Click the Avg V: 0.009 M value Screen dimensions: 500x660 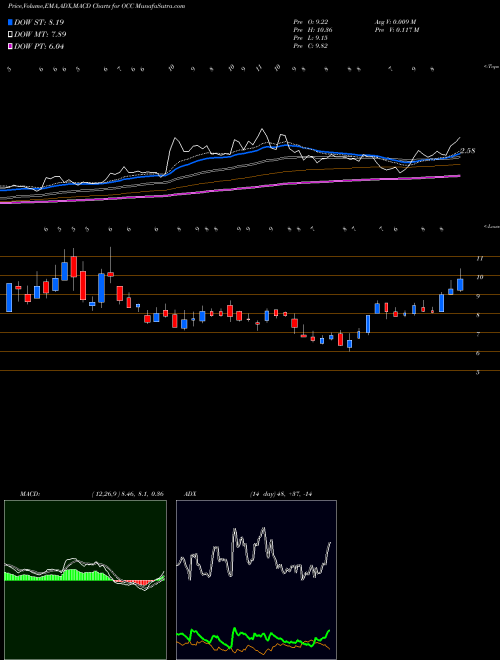395,22
